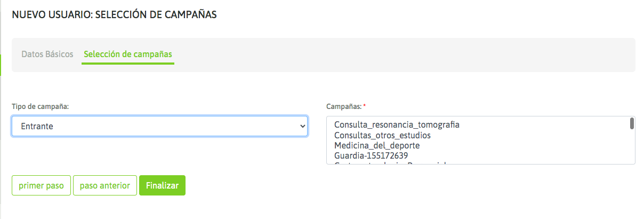644x219 pixels.
Task: Click the green underline beneath the active tab
Action: pos(128,64)
